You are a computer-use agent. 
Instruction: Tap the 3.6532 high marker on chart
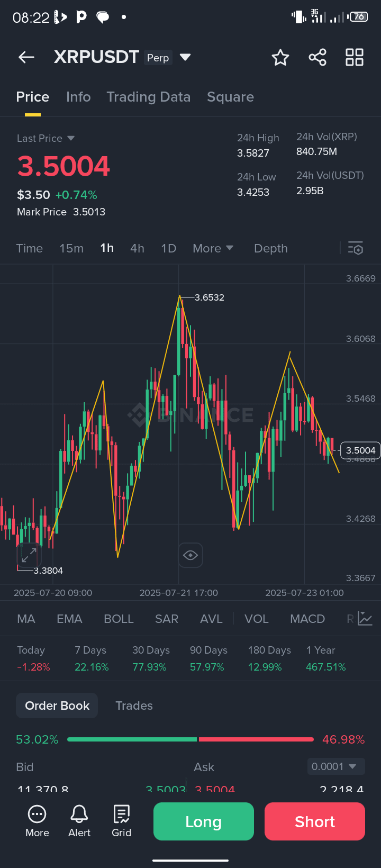(x=210, y=297)
